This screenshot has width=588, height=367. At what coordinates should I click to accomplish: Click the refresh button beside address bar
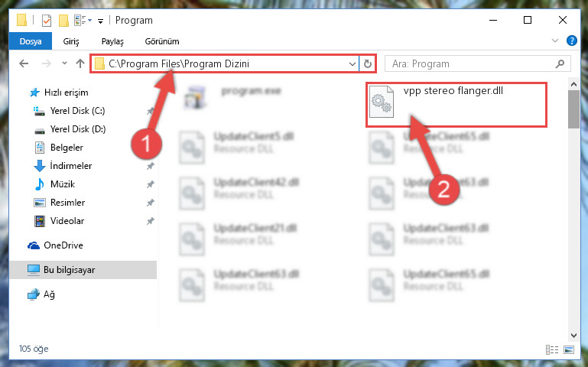368,63
